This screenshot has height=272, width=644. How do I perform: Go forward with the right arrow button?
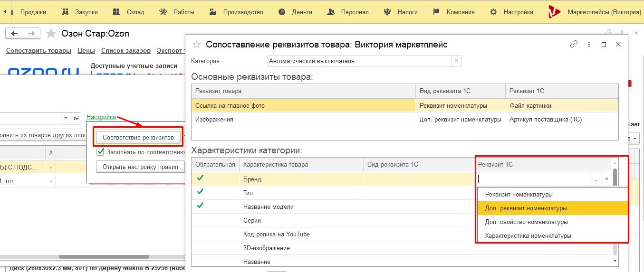[x=31, y=33]
